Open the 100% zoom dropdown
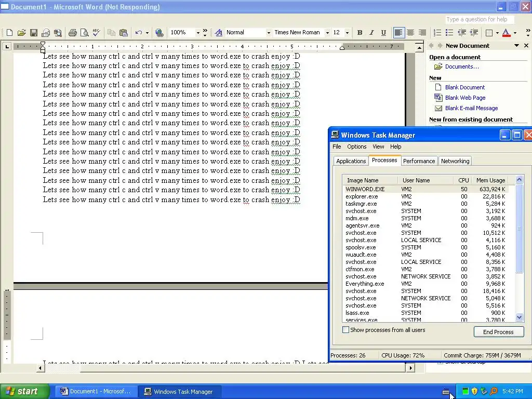 pos(198,33)
